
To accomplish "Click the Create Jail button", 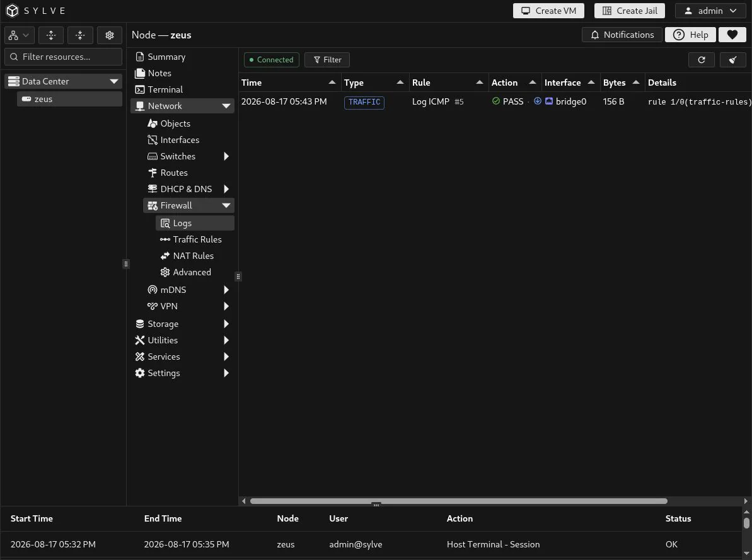I will click(x=629, y=11).
